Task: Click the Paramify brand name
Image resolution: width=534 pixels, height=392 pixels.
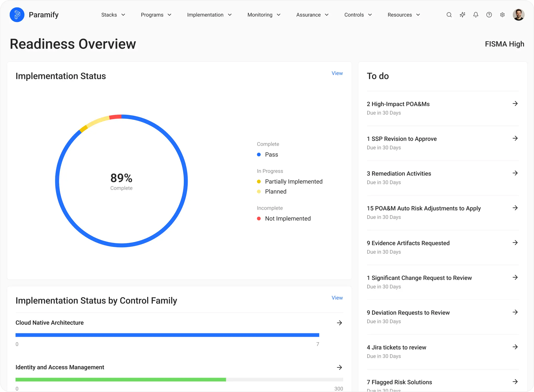Action: pyautogui.click(x=44, y=15)
